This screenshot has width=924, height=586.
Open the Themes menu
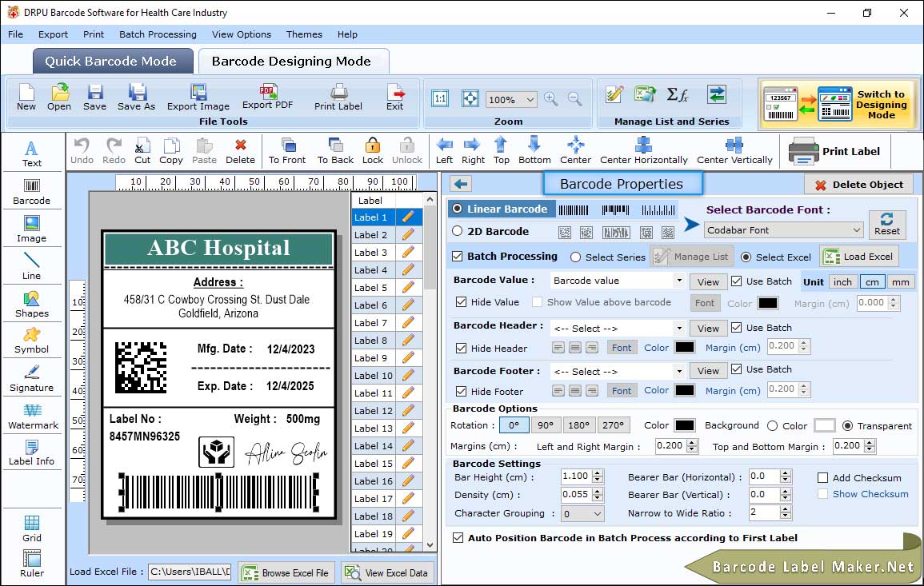[x=304, y=34]
